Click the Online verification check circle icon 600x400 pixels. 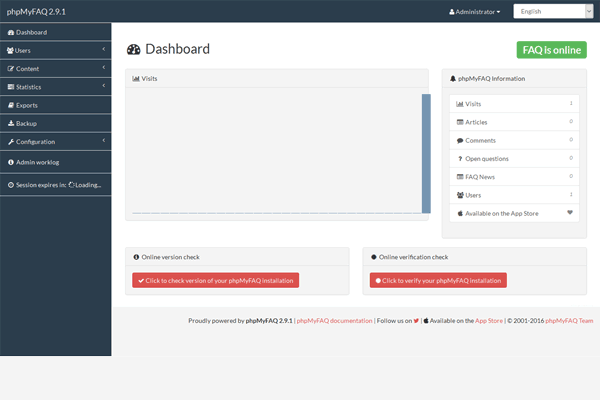(x=373, y=257)
